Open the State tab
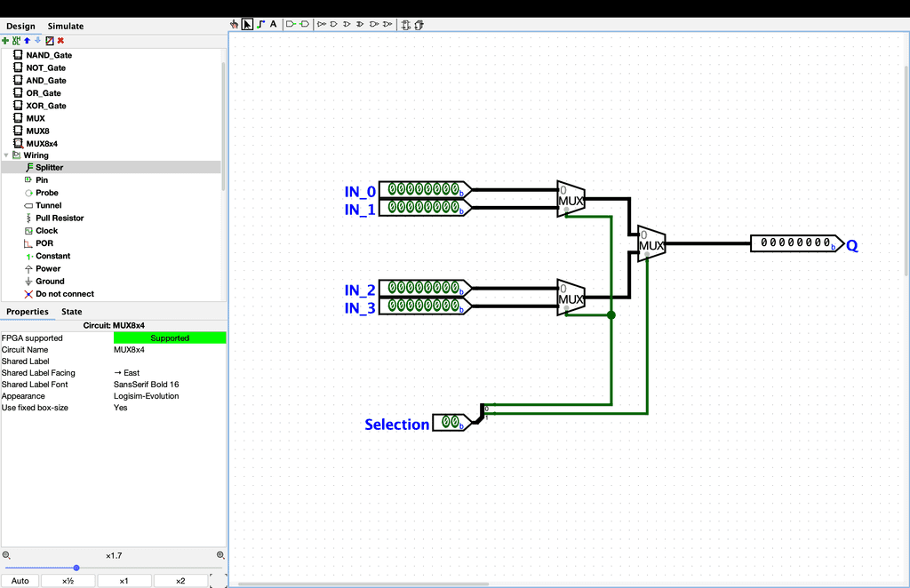910x588 pixels. pyautogui.click(x=72, y=312)
